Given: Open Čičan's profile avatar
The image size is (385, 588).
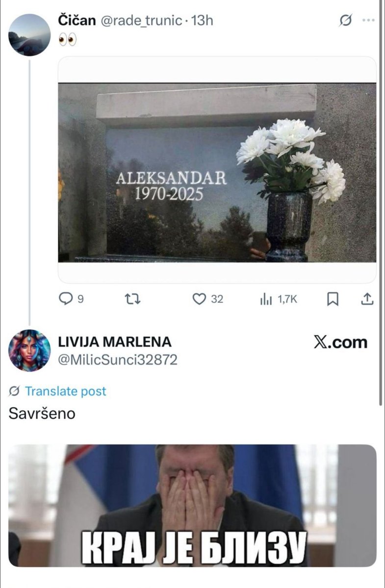Looking at the screenshot, I should [29, 34].
